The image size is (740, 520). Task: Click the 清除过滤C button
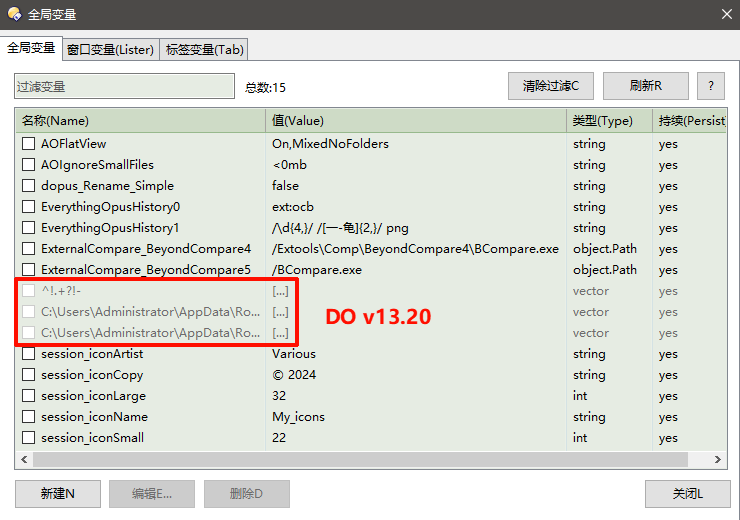tap(557, 86)
